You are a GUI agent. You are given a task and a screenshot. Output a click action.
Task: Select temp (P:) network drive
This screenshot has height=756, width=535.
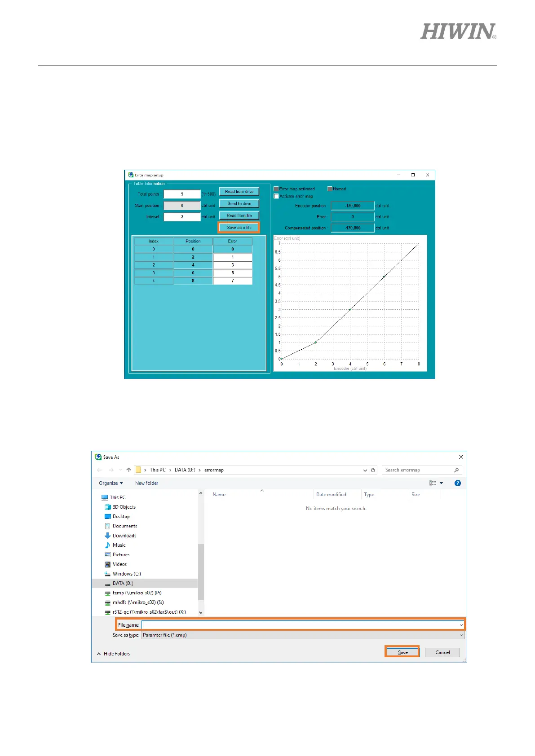(133, 593)
